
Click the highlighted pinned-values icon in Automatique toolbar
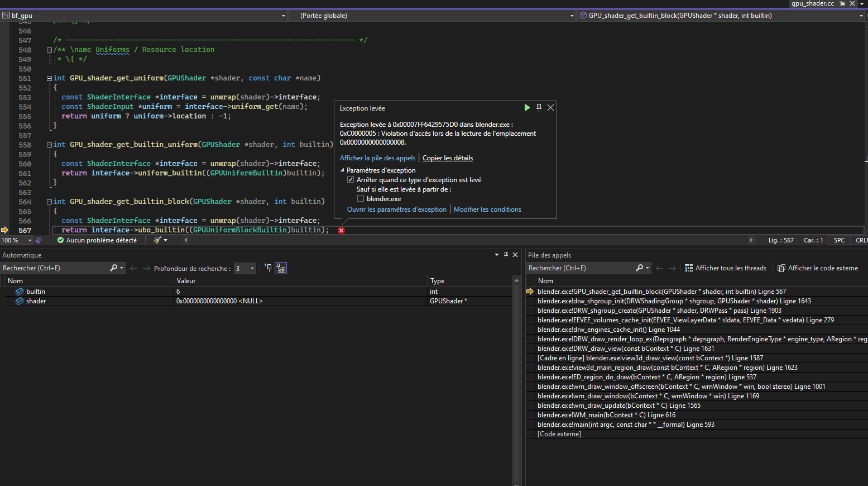281,269
